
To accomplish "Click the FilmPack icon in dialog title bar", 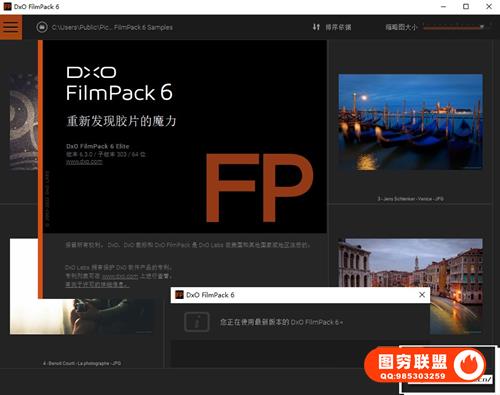I will (x=179, y=295).
